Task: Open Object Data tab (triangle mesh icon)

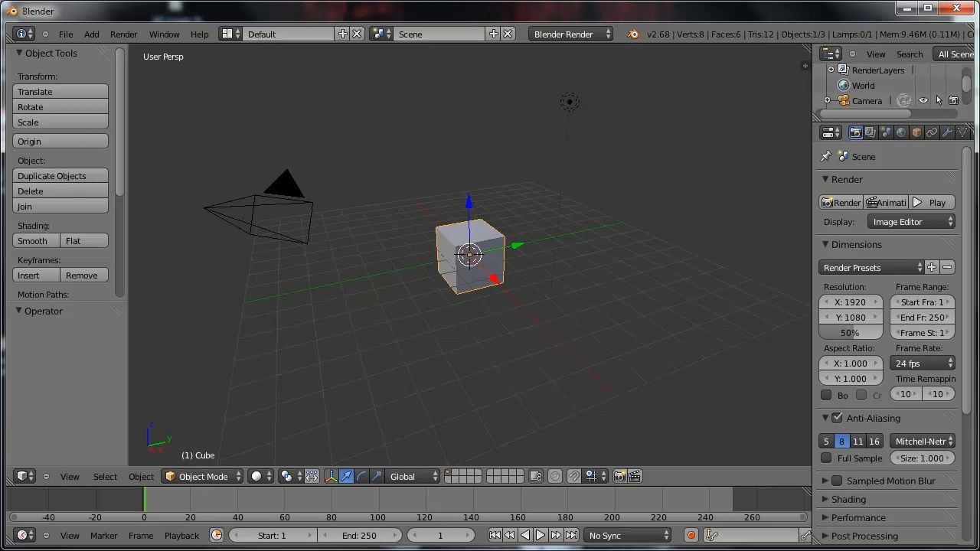Action: (962, 132)
